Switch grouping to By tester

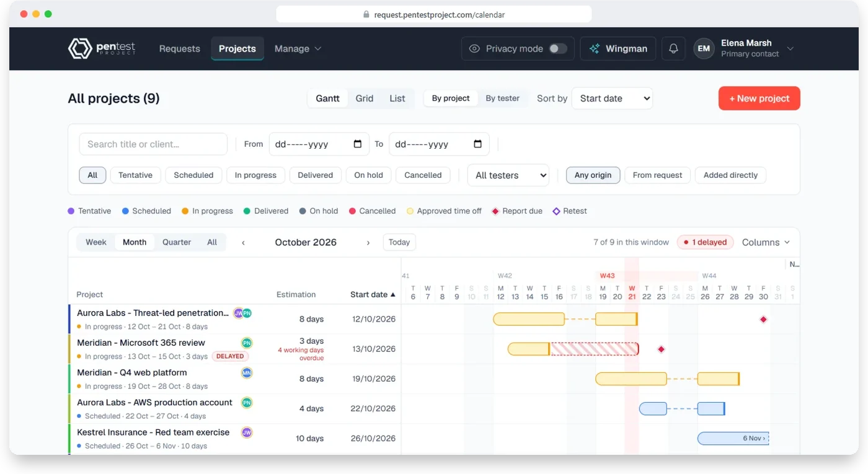click(503, 98)
